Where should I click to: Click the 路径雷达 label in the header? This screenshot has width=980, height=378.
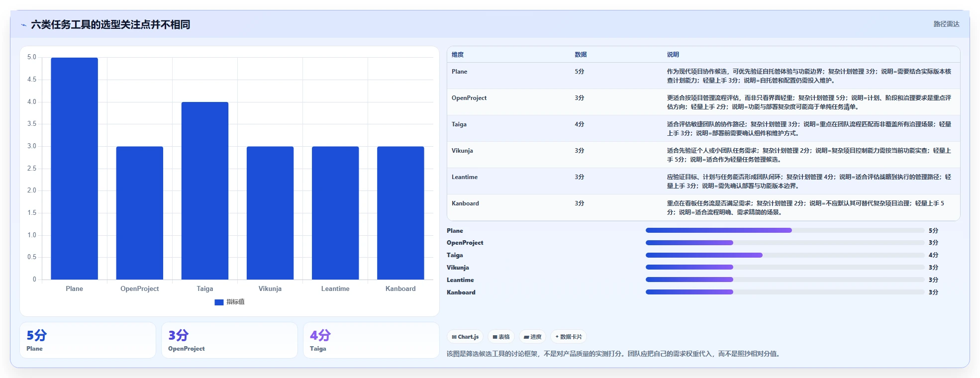[x=946, y=24]
